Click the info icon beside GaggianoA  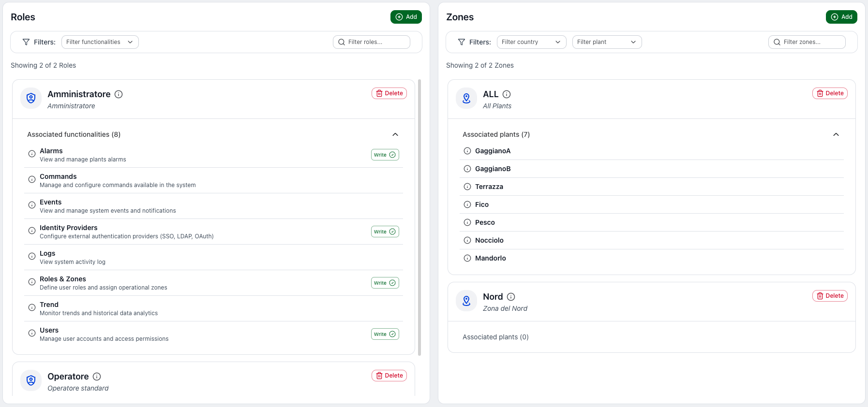click(x=467, y=151)
